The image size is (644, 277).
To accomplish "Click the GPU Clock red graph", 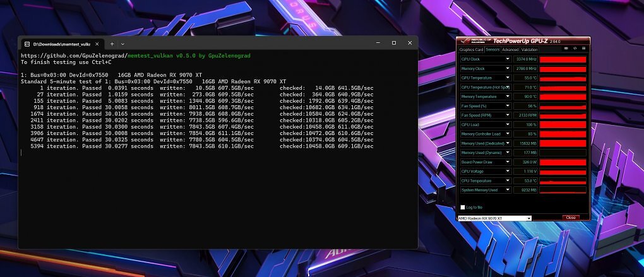I will click(x=563, y=59).
